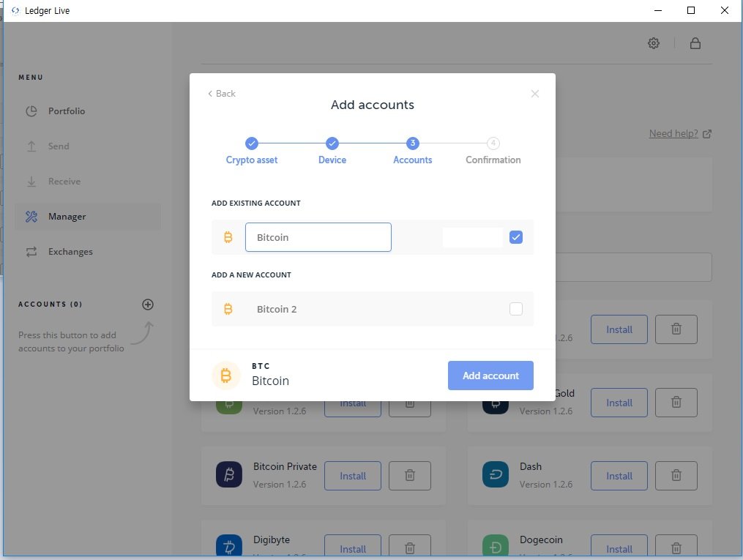Install the Bitcoin Private app
This screenshot has width=743, height=560.
pos(353,476)
